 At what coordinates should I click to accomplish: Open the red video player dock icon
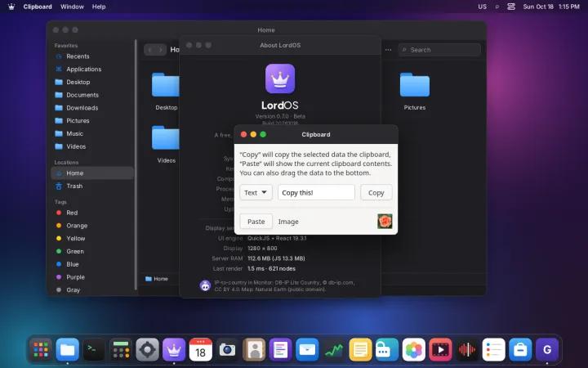point(441,350)
